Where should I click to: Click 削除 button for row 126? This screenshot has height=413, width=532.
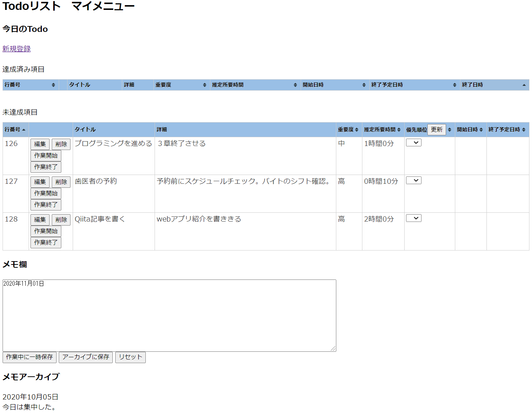[61, 144]
